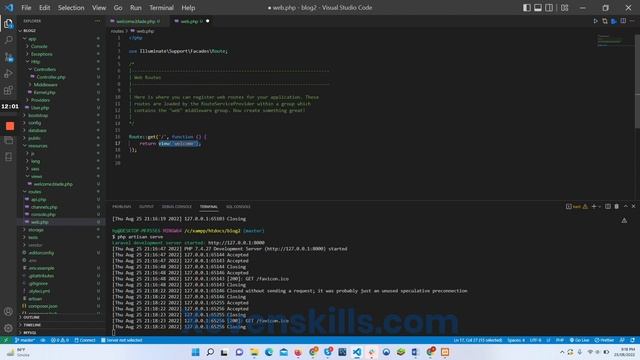Open the View menu

(x=99, y=8)
